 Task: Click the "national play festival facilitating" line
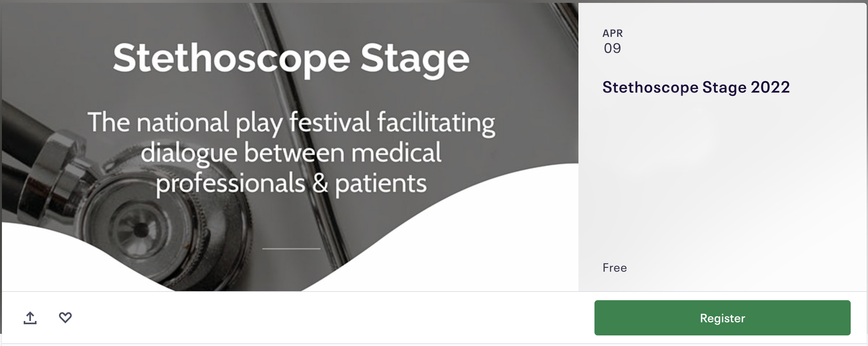click(x=291, y=122)
